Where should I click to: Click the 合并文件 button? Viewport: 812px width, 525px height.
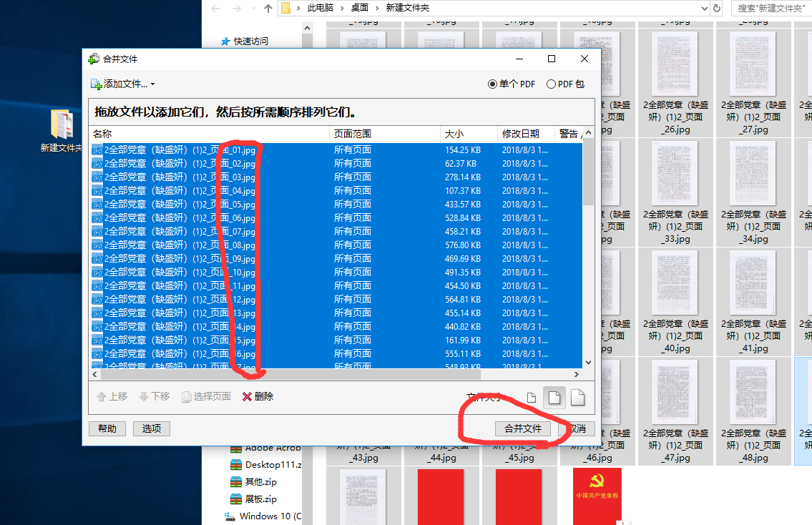[x=523, y=428]
